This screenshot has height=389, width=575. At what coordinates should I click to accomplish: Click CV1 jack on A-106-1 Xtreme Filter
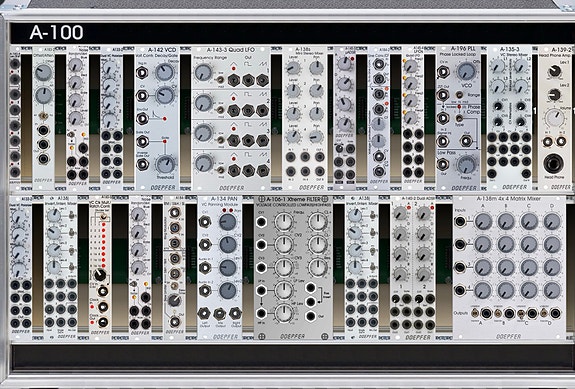[261, 222]
